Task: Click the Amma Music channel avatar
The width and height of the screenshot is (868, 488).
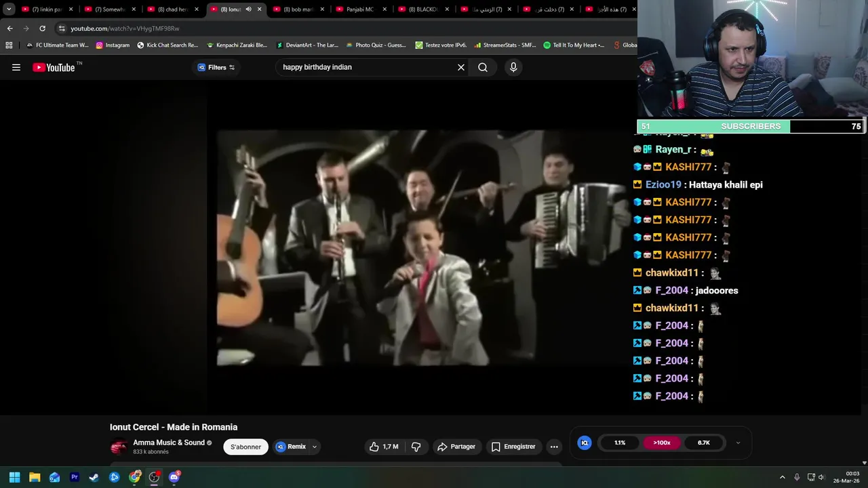Action: click(119, 447)
